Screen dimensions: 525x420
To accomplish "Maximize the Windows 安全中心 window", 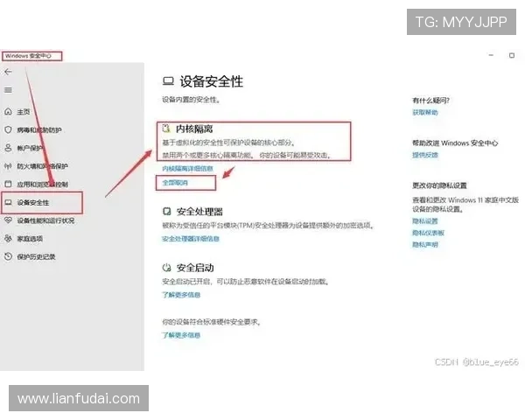I will click(x=512, y=55).
